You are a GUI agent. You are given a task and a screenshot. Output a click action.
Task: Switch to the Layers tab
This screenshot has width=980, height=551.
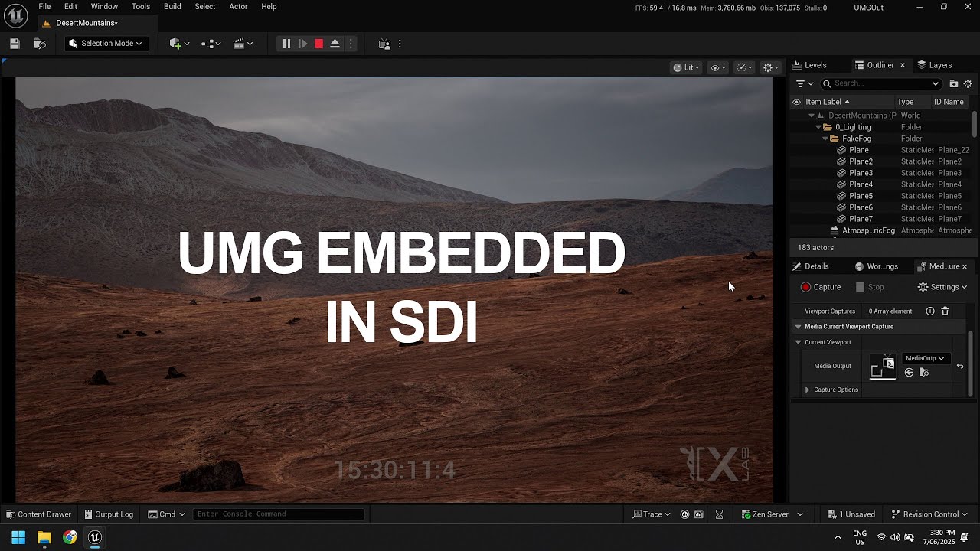tap(934, 65)
